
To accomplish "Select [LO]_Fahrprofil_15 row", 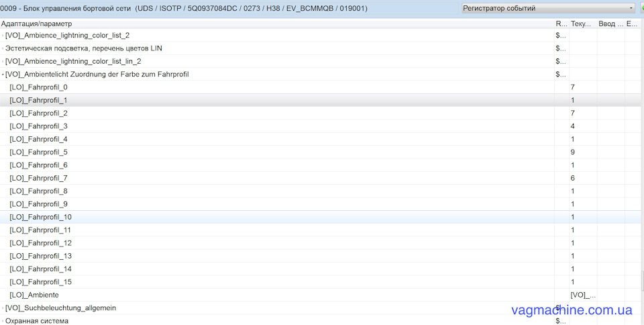I will [x=321, y=282].
